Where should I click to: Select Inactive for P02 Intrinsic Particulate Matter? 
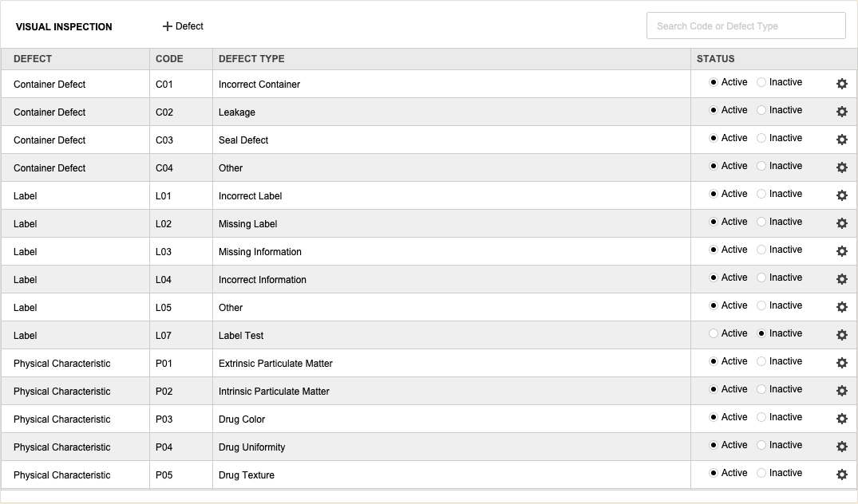(761, 389)
